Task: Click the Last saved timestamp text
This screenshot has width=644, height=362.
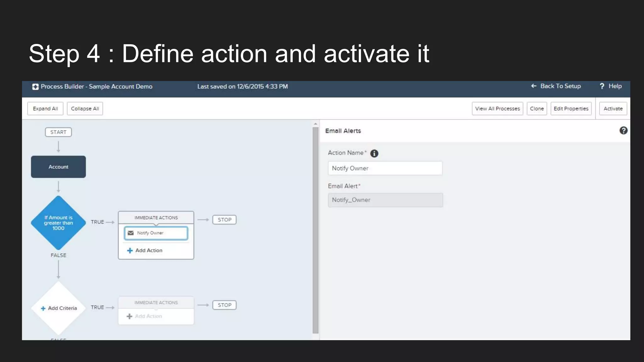Action: pos(242,86)
